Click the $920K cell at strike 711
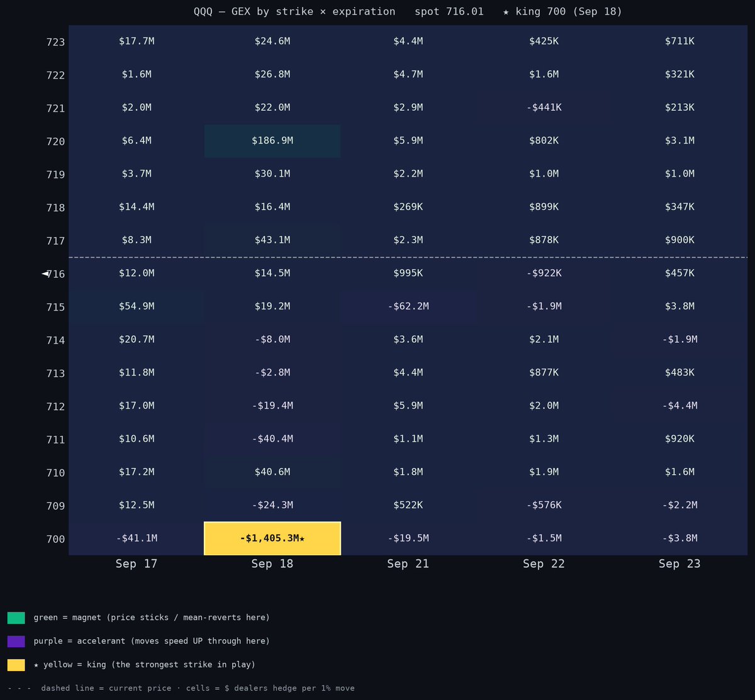755x700 pixels. coord(679,439)
